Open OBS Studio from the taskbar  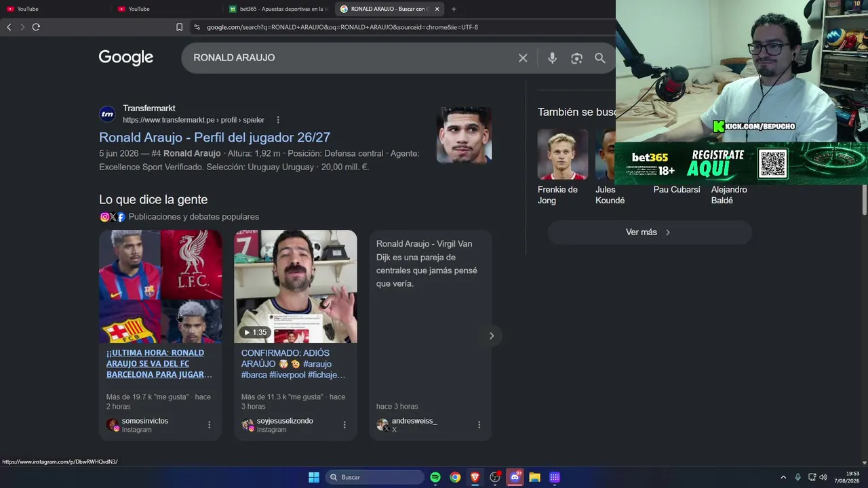[x=495, y=477]
